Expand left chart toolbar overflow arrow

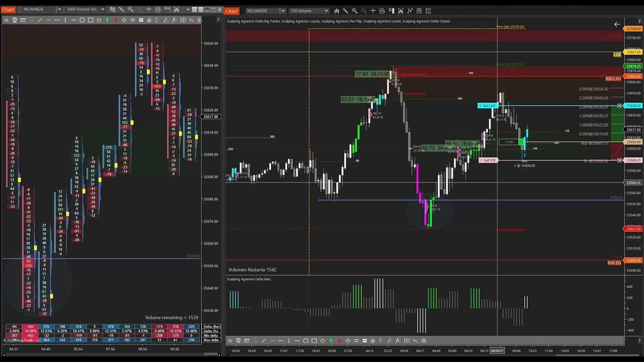[188, 10]
